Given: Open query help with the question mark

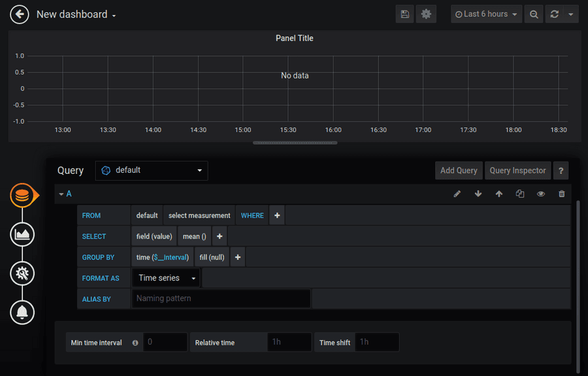Looking at the screenshot, I should coord(561,171).
